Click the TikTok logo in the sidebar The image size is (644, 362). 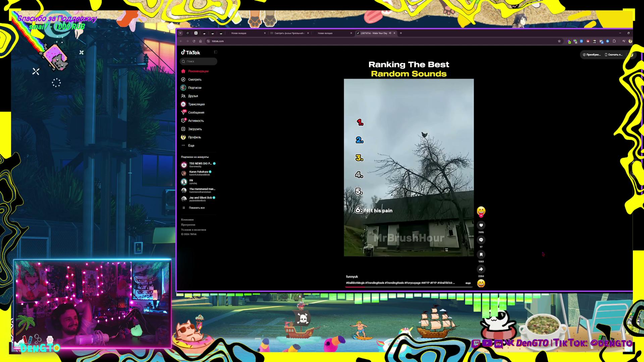point(191,52)
